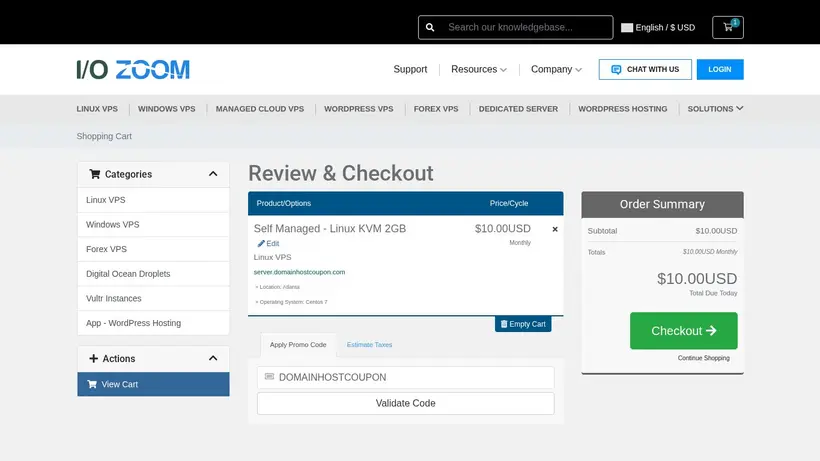Image resolution: width=820 pixels, height=461 pixels.
Task: Click the Empty Cart button
Action: (x=523, y=324)
